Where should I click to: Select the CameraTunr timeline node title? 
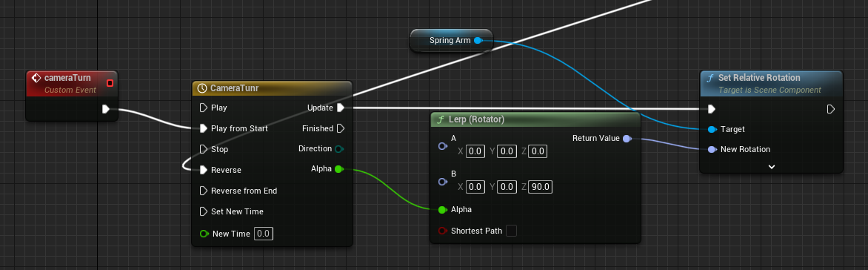pos(234,88)
